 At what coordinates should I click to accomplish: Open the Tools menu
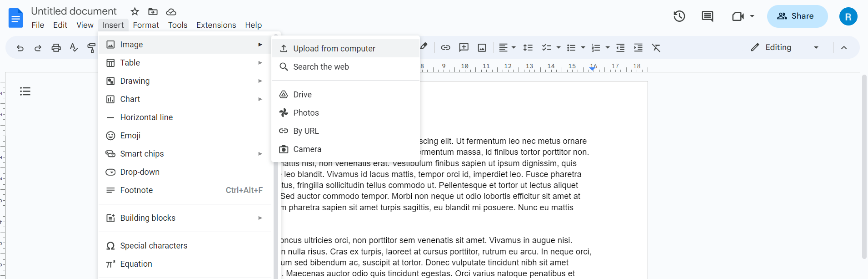[x=178, y=25]
